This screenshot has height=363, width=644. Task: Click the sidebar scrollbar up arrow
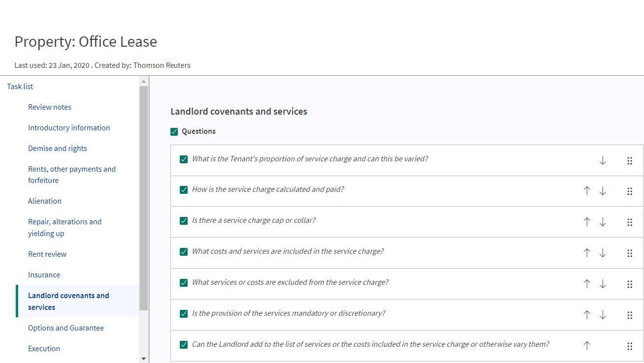pyautogui.click(x=144, y=81)
